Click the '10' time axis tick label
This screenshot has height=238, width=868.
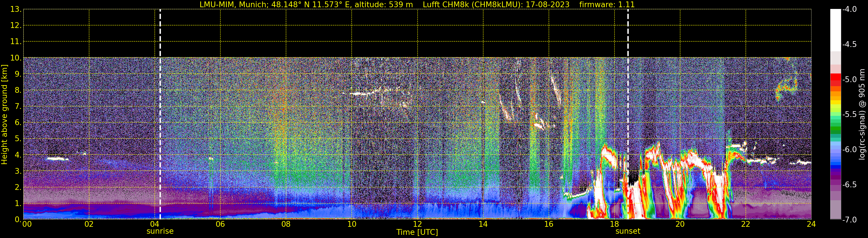pos(352,224)
